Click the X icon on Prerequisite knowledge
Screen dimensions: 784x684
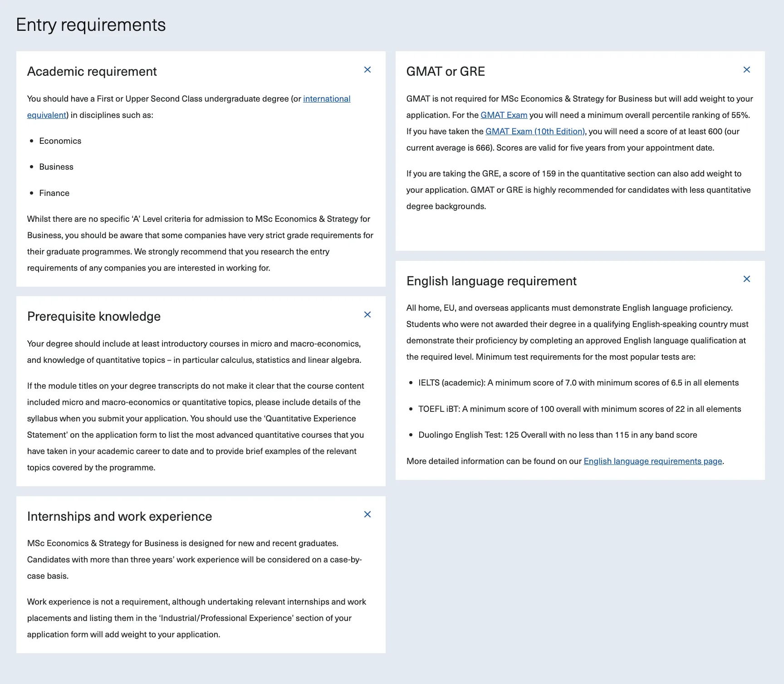[x=367, y=315]
